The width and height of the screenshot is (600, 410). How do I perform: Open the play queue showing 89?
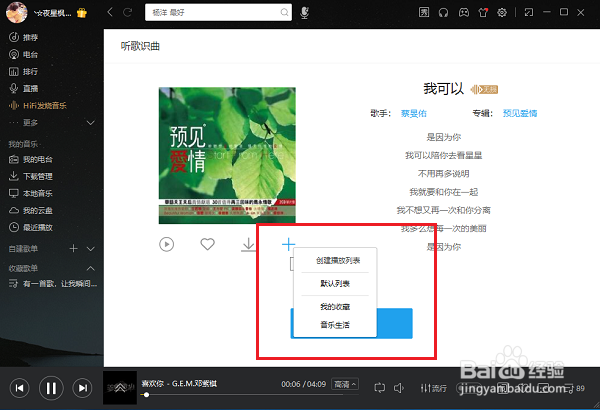[x=575, y=388]
